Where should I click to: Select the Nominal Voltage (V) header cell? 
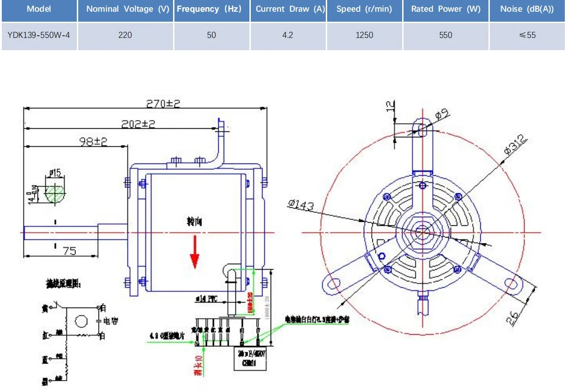pos(125,9)
